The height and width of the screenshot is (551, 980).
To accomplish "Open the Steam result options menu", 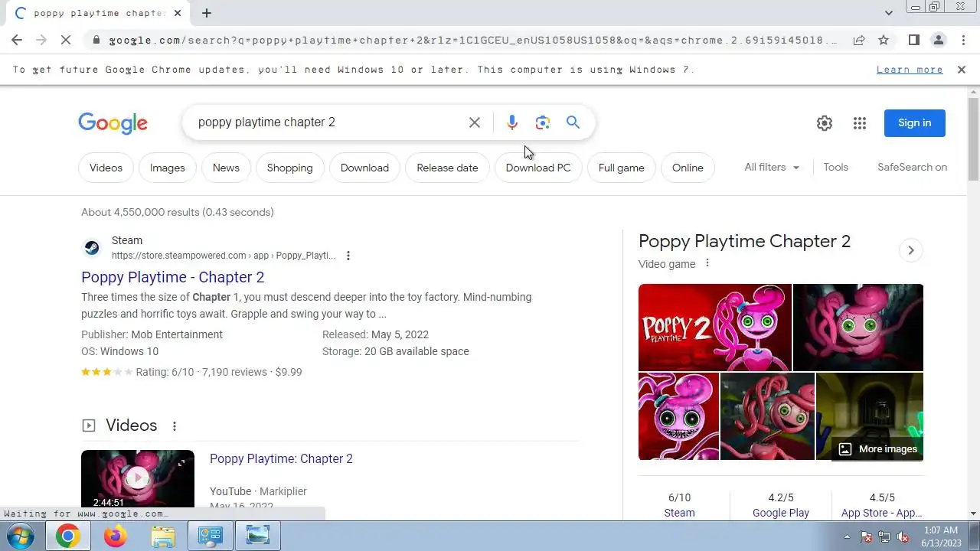I will coord(348,256).
